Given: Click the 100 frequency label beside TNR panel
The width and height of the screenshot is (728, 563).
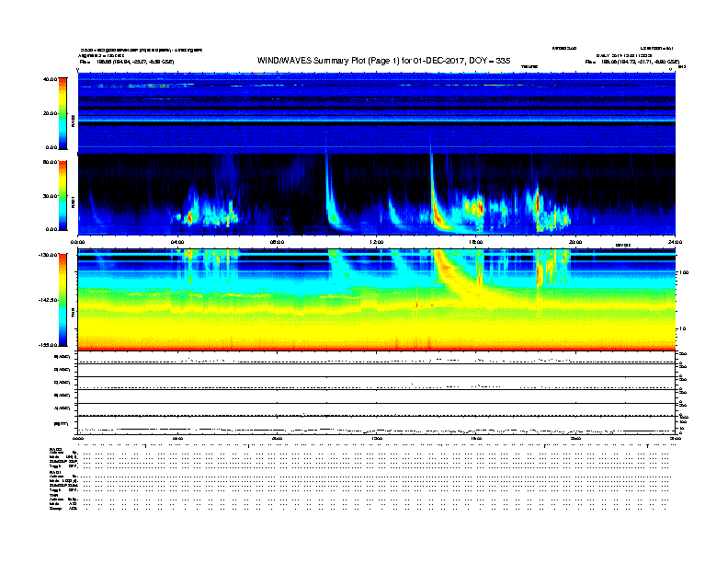Looking at the screenshot, I should (684, 272).
